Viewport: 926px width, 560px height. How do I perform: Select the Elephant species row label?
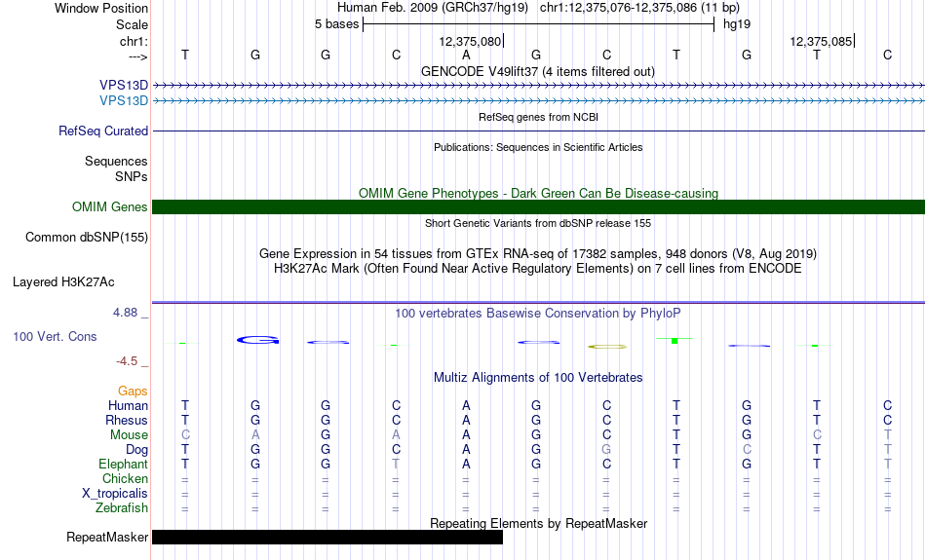[123, 464]
